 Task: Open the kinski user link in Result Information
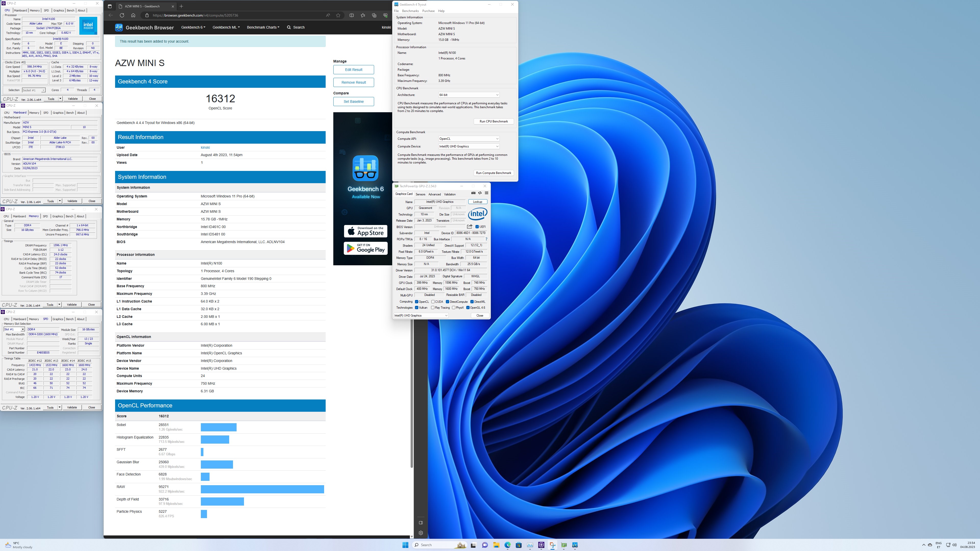(205, 147)
